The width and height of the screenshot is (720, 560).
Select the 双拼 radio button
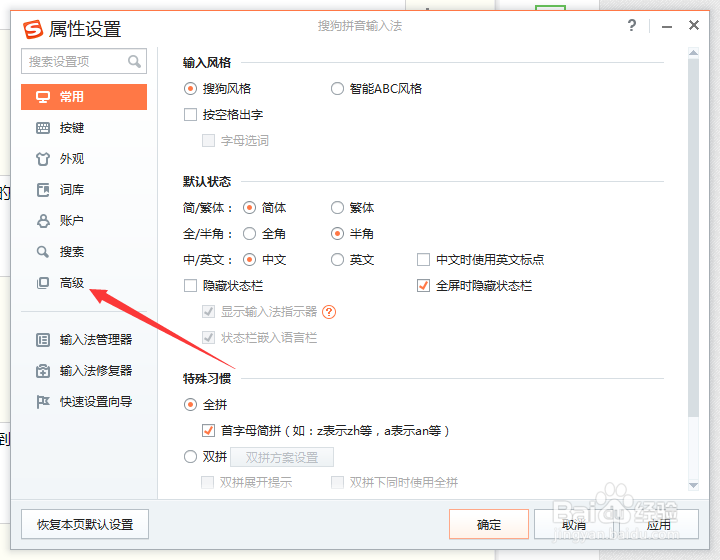(x=190, y=457)
